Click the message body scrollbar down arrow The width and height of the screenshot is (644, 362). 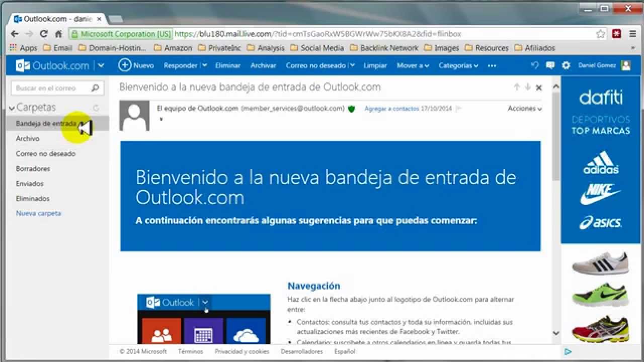pyautogui.click(x=556, y=333)
